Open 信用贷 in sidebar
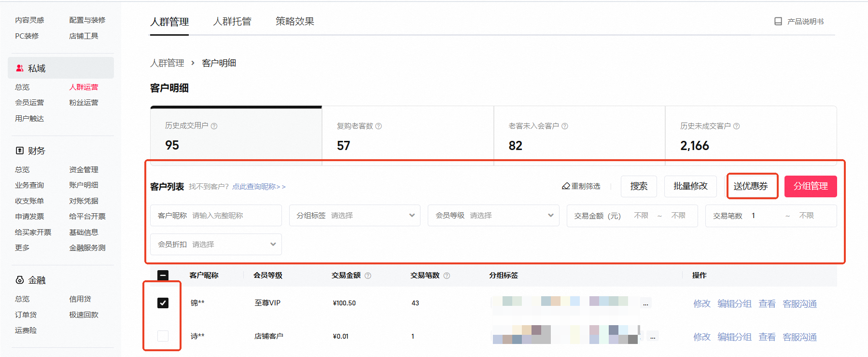868x357 pixels. coord(80,299)
